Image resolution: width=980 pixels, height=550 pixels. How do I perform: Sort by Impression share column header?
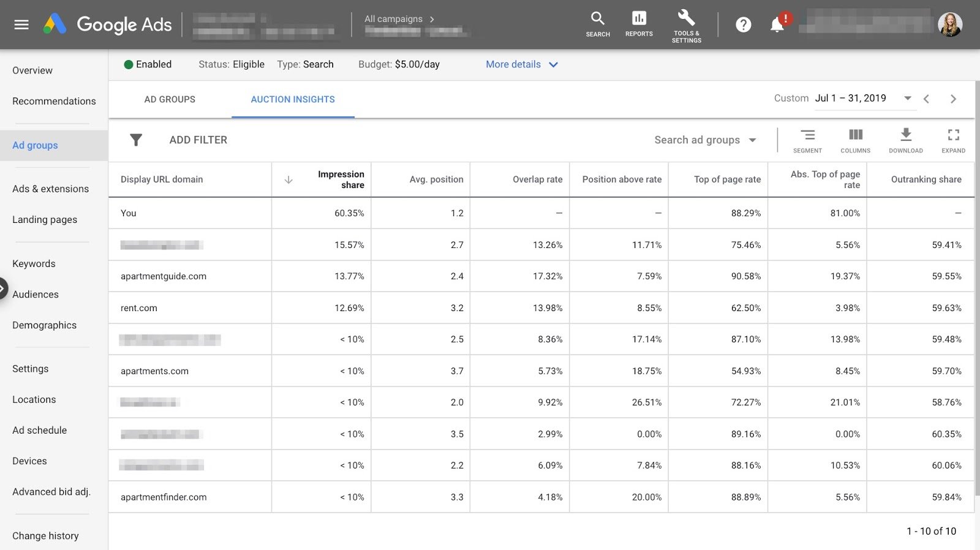click(341, 179)
